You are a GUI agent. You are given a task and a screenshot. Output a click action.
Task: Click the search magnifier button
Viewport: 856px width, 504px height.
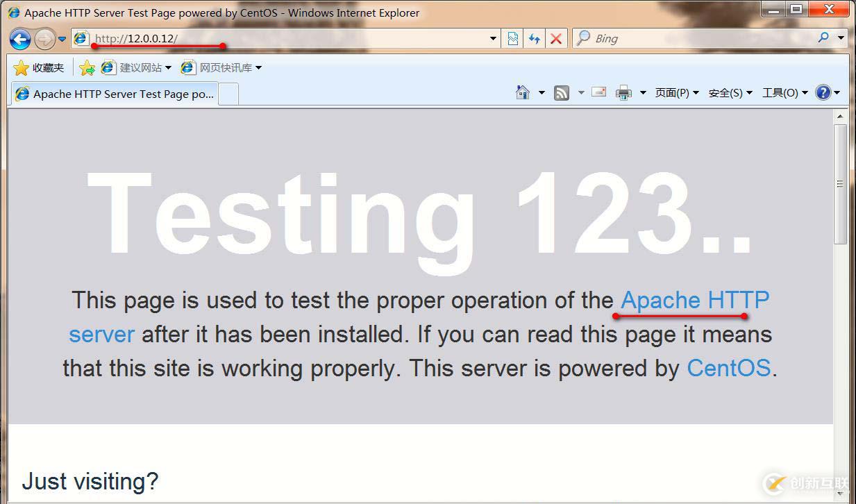[823, 38]
